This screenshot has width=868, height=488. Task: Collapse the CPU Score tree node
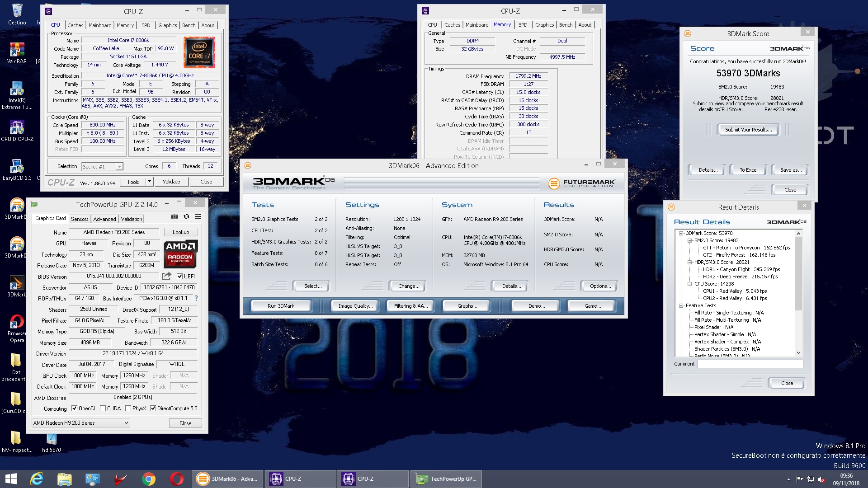(690, 284)
